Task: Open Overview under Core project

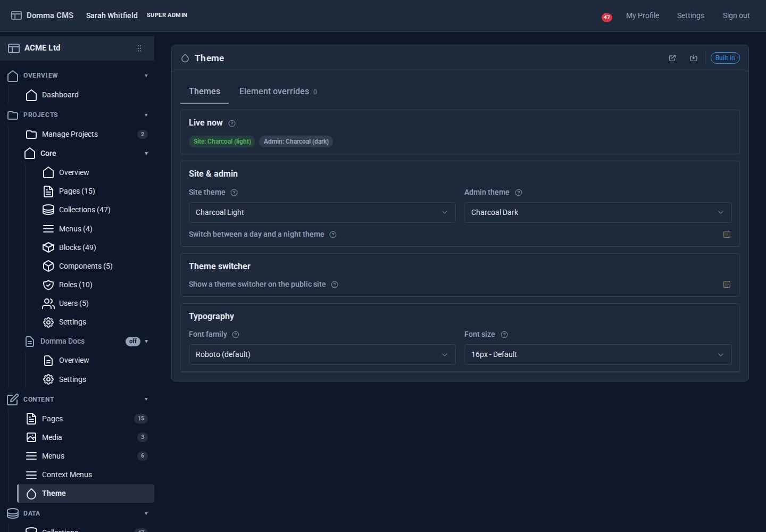Action: 74,173
